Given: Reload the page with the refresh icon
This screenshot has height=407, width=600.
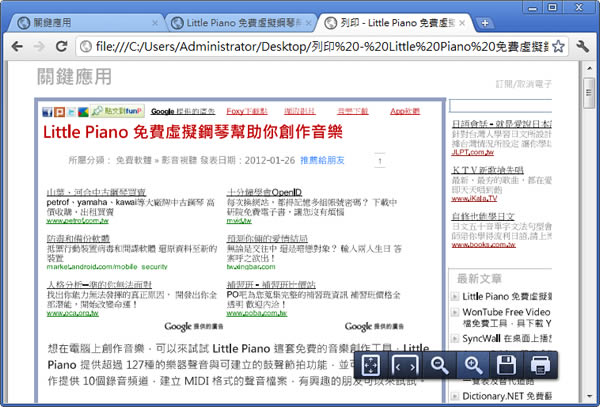Looking at the screenshot, I should click(61, 46).
